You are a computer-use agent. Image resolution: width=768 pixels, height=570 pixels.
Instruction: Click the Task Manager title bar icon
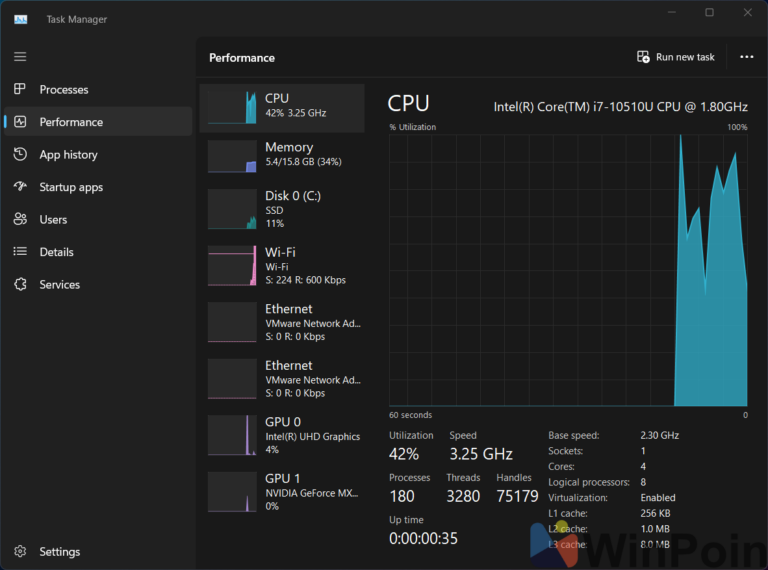tap(21, 19)
